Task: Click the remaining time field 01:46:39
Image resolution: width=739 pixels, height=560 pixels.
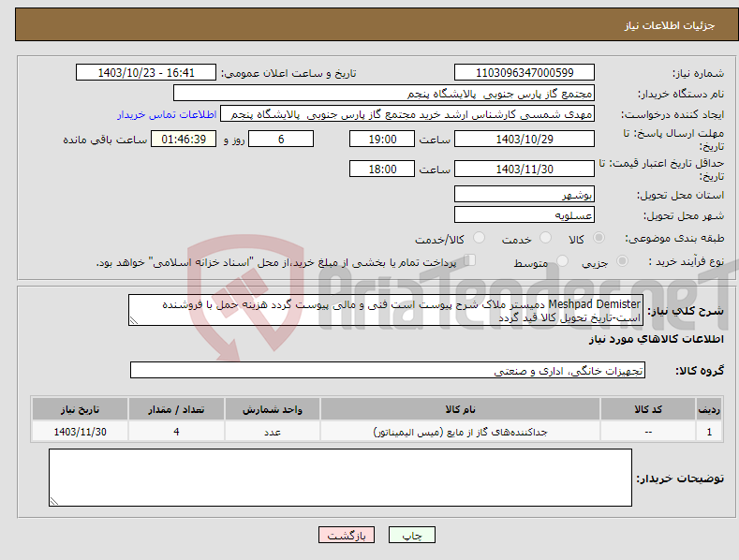Action: coord(184,139)
